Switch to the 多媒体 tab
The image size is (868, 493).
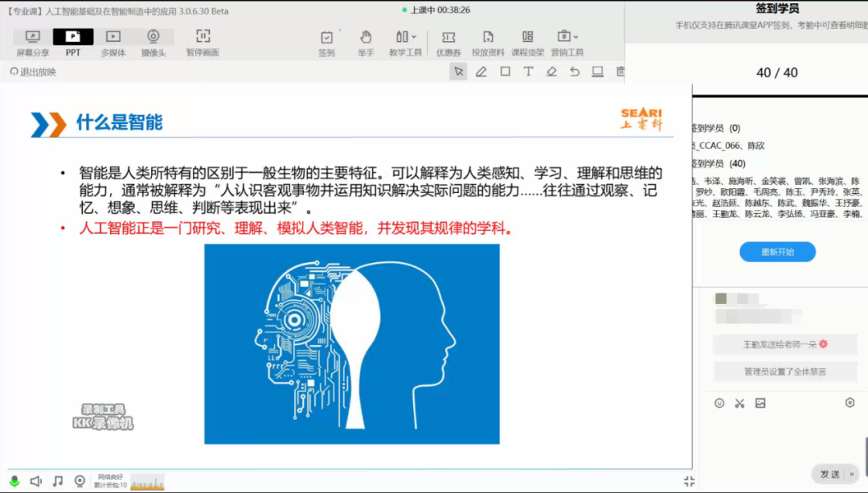113,42
